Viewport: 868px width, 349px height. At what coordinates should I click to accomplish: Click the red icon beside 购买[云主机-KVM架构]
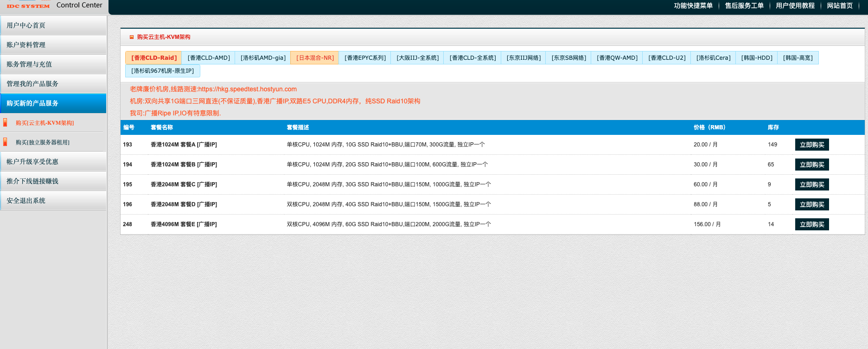coord(5,122)
